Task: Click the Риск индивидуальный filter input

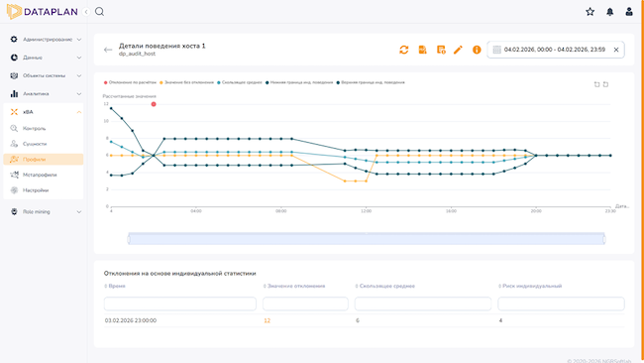Action: pyautogui.click(x=561, y=303)
